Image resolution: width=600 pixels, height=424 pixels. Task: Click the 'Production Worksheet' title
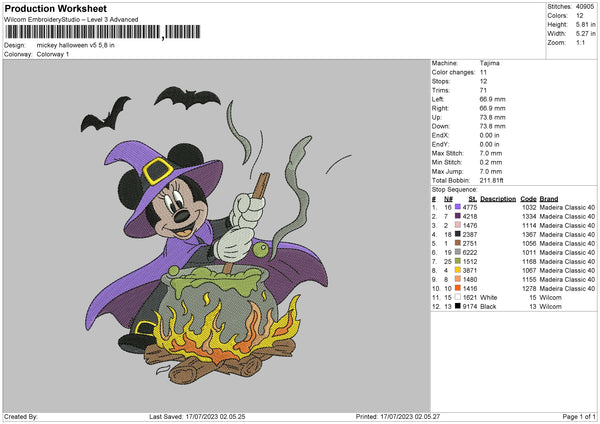(55, 8)
